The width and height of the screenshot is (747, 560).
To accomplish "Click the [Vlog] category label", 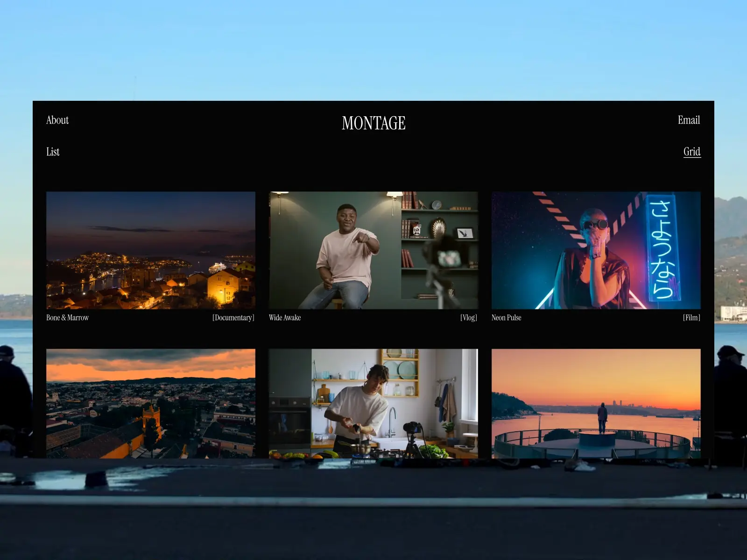I will pyautogui.click(x=469, y=318).
